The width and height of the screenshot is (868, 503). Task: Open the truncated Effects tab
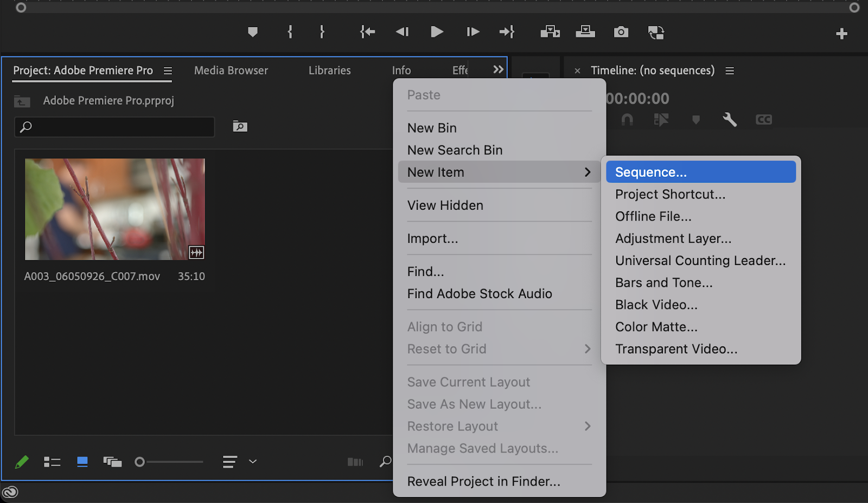coord(460,70)
